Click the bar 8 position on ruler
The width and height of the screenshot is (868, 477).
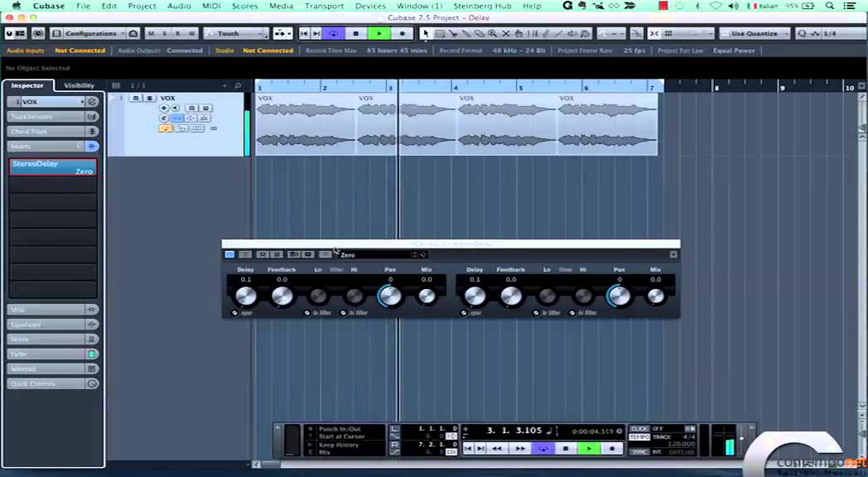pyautogui.click(x=716, y=88)
